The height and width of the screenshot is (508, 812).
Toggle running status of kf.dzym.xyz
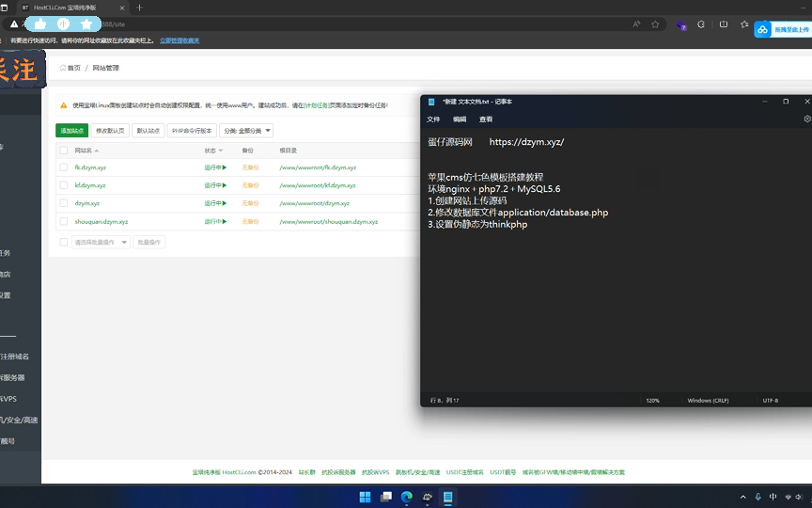pyautogui.click(x=215, y=185)
